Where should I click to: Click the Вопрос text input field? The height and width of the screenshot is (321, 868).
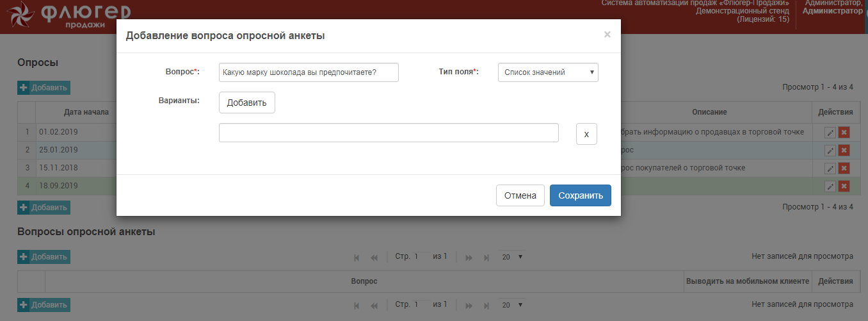point(309,72)
